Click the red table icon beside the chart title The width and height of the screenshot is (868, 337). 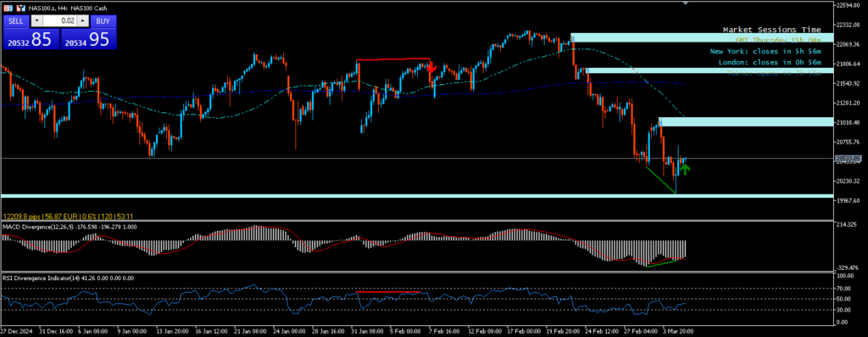click(8, 8)
